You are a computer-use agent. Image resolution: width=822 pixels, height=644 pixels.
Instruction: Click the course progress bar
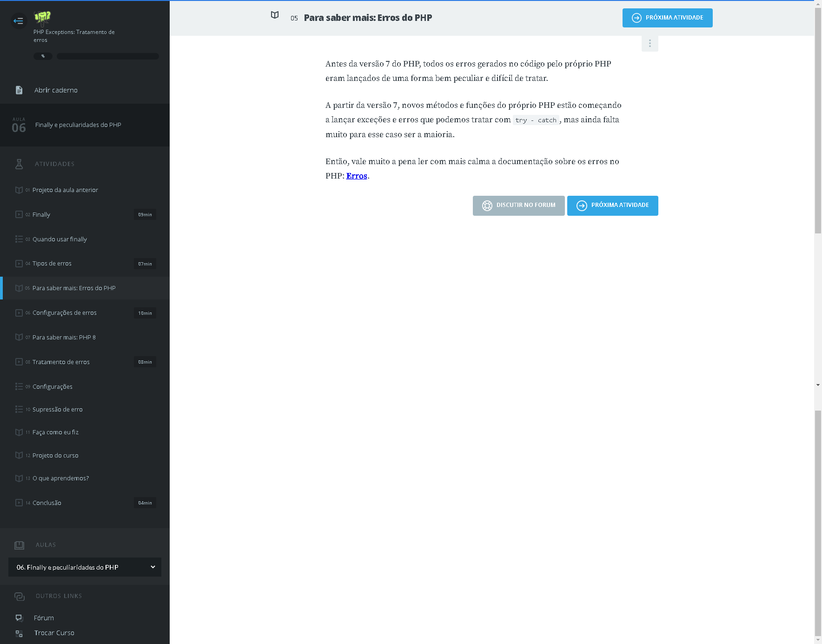click(x=108, y=56)
